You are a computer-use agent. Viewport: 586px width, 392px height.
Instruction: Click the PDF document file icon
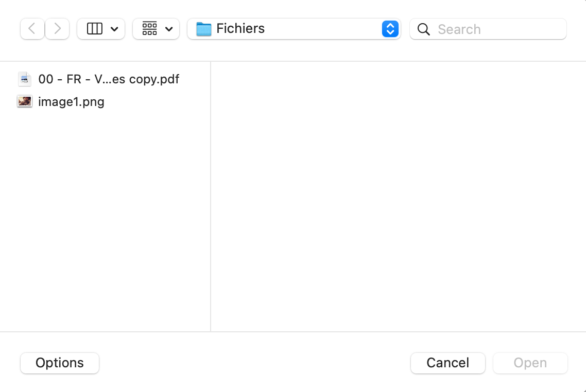coord(25,79)
